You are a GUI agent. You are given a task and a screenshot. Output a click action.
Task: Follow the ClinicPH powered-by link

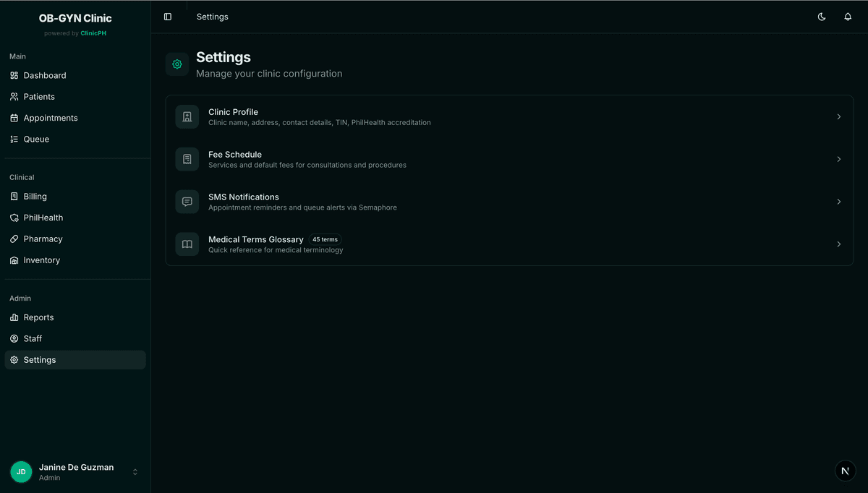click(x=93, y=33)
